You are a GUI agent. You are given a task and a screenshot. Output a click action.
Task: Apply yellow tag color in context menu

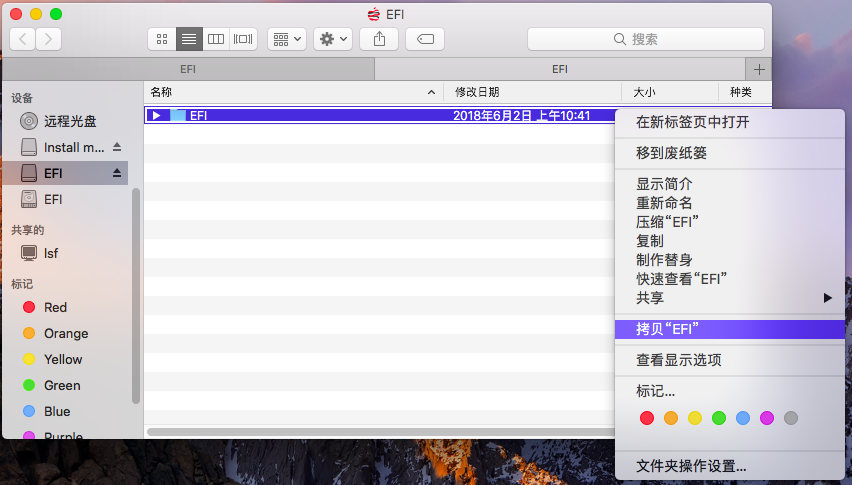click(695, 418)
